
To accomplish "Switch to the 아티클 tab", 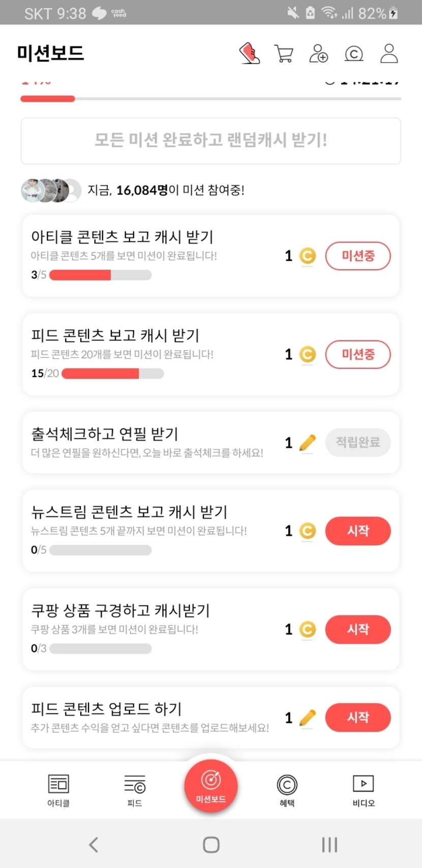I will tap(58, 790).
